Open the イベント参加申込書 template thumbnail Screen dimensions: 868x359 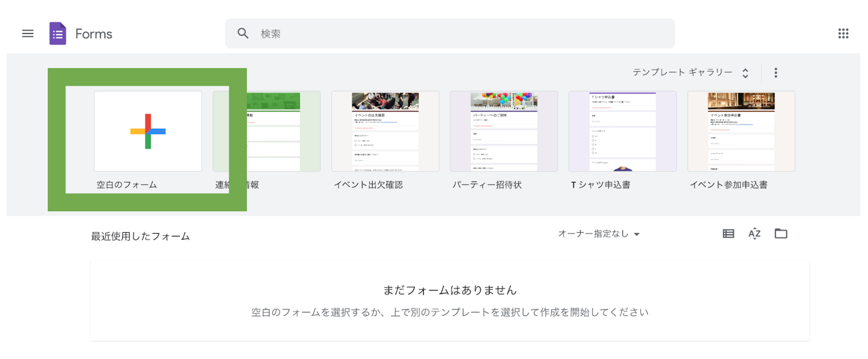pos(741,131)
